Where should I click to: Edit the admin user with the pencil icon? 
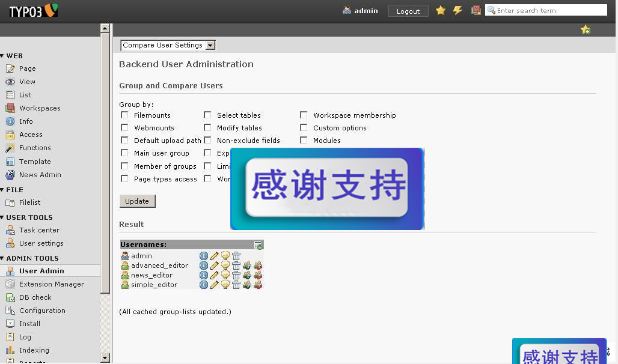pos(215,256)
